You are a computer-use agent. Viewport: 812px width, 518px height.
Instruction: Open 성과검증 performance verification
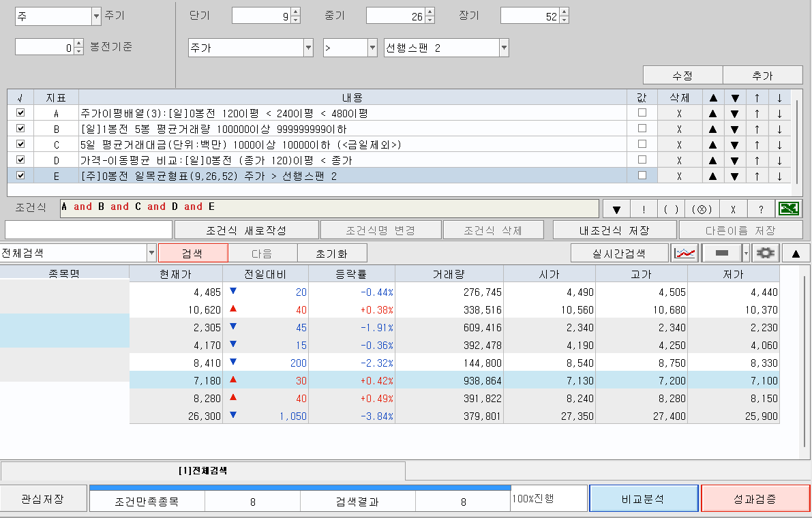click(x=755, y=498)
